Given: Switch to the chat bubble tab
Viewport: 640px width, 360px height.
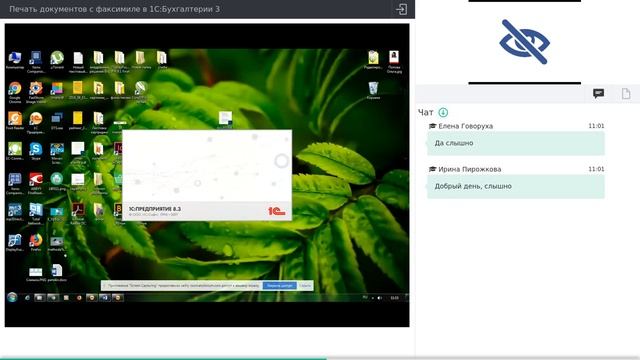Looking at the screenshot, I should [x=598, y=93].
